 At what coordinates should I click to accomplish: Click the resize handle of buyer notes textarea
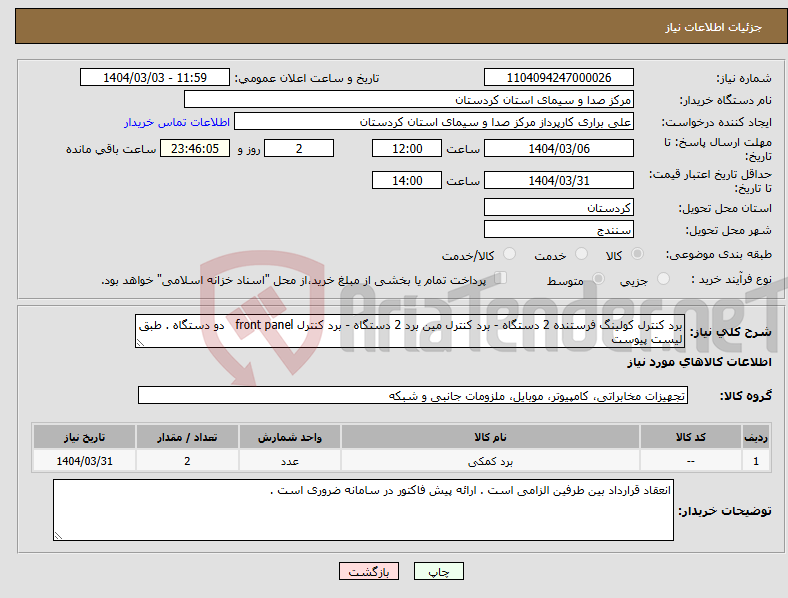(x=58, y=536)
